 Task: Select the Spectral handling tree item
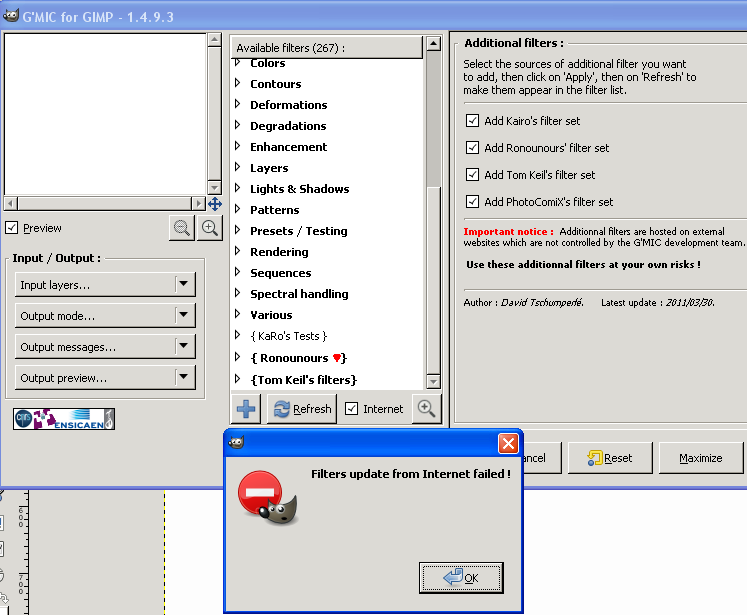click(x=299, y=294)
